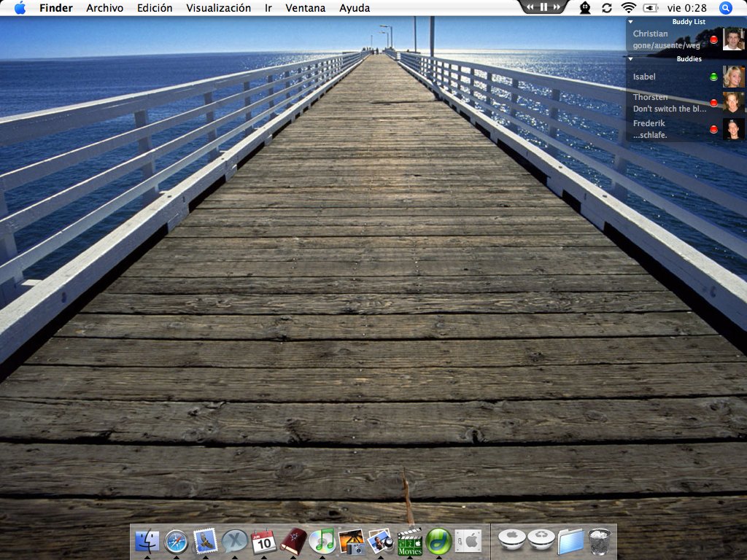Open the Edición menu
Screen dimensions: 747x560
(x=155, y=7)
